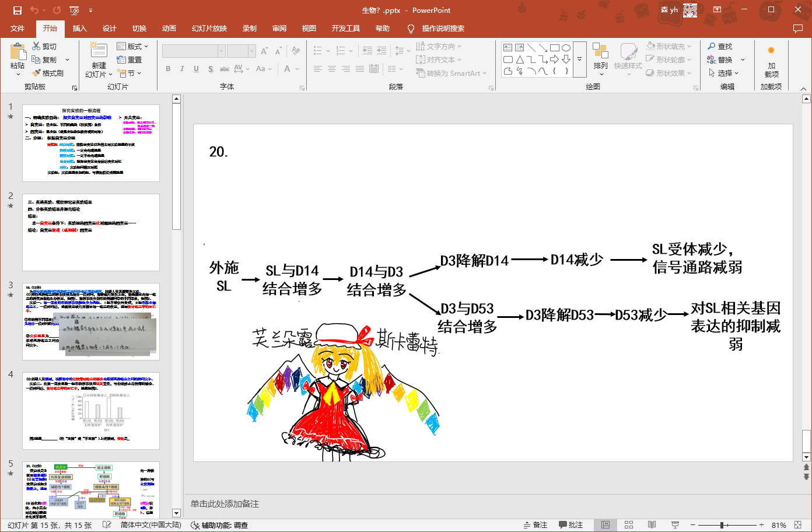This screenshot has width=812, height=532.
Task: Toggle bold formatting
Action: click(x=168, y=68)
